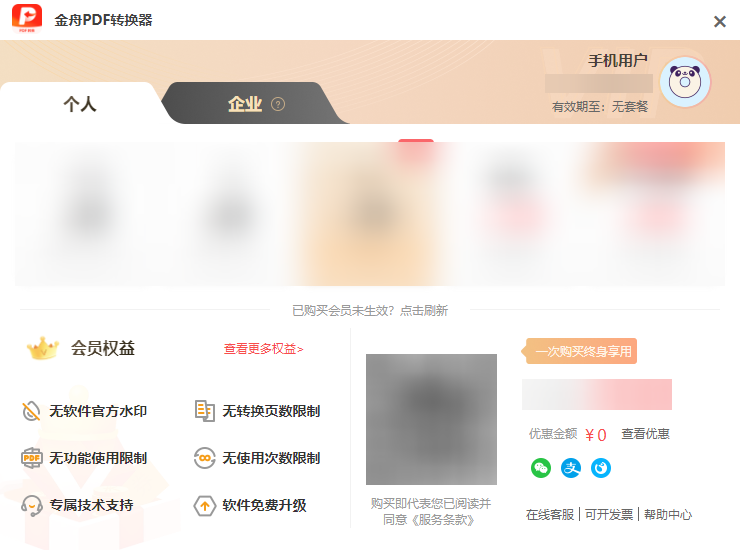Click 可开发票 invoice link
Viewport: 740px width, 550px height.
609,515
